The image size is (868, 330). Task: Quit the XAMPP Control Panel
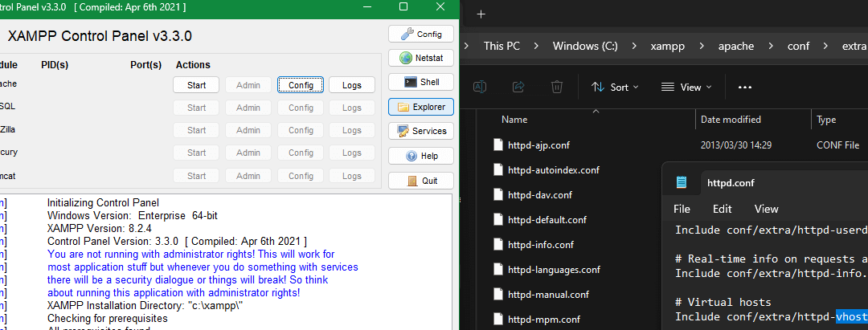pyautogui.click(x=420, y=181)
